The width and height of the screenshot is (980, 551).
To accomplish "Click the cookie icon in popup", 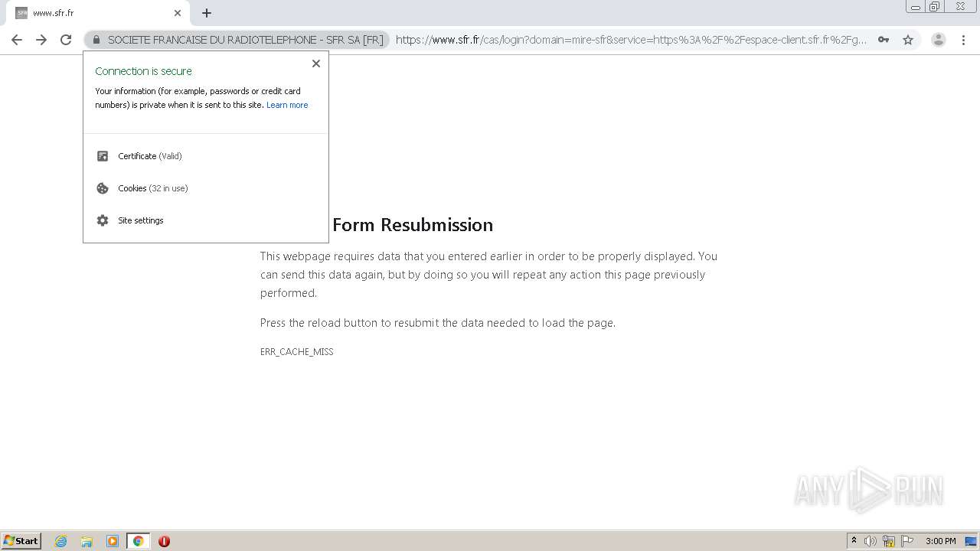I will 103,188.
